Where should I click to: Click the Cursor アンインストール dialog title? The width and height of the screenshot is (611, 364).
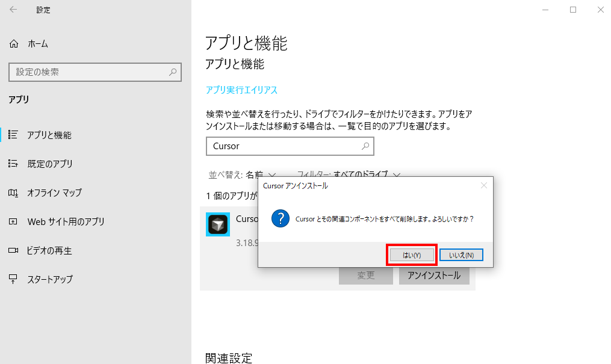tap(296, 186)
